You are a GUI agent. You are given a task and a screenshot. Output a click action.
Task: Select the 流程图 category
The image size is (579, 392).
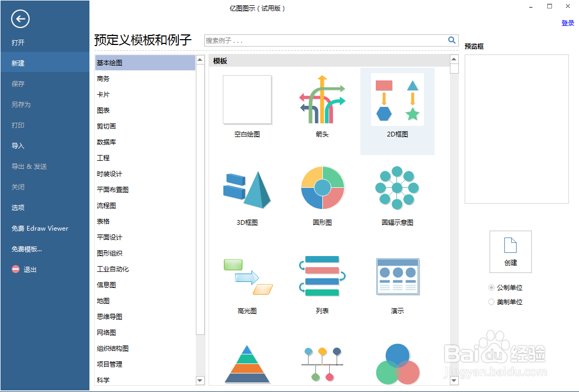click(145, 206)
